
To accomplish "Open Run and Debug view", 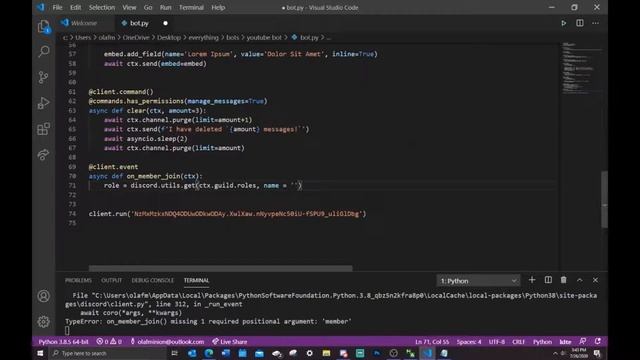I will coord(43,103).
